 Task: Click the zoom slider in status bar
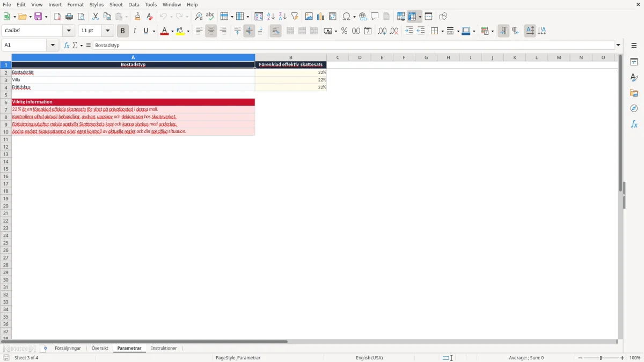(x=601, y=358)
